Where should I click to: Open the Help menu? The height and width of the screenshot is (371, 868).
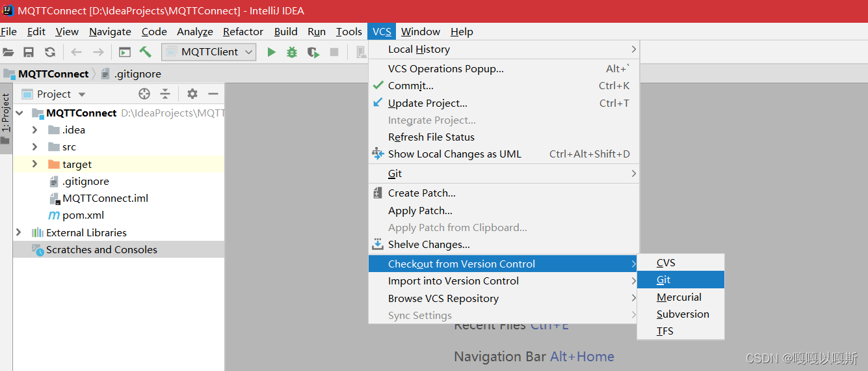pos(462,31)
